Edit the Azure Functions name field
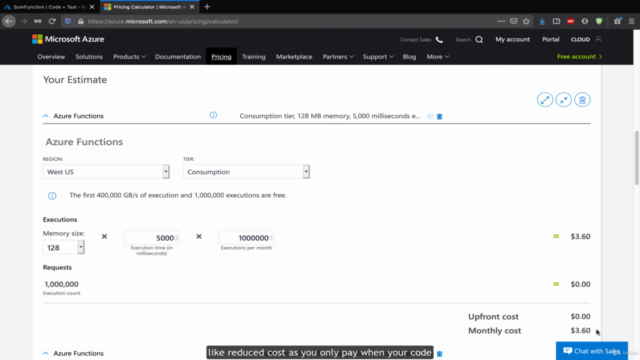Screen dimensions: 640x360 point(222,142)
